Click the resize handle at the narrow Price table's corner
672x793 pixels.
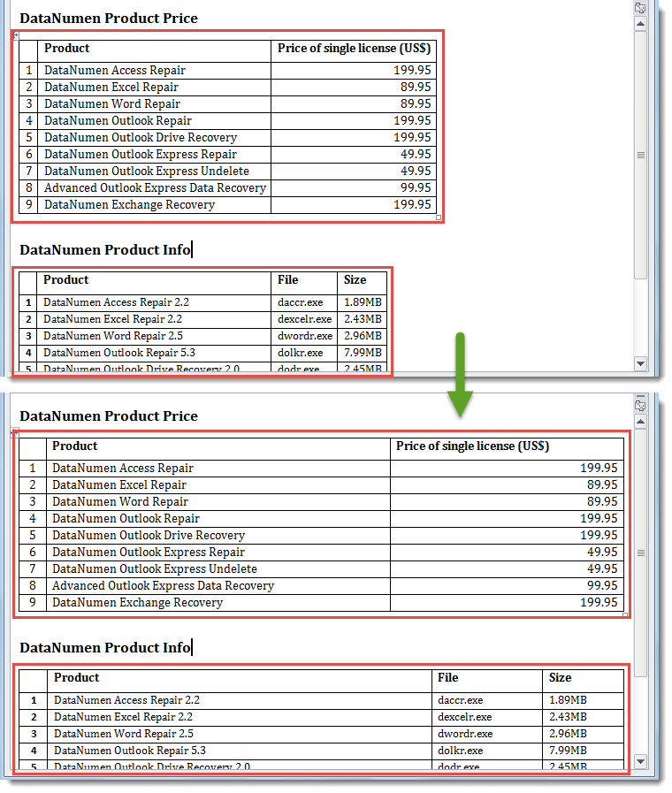[439, 217]
